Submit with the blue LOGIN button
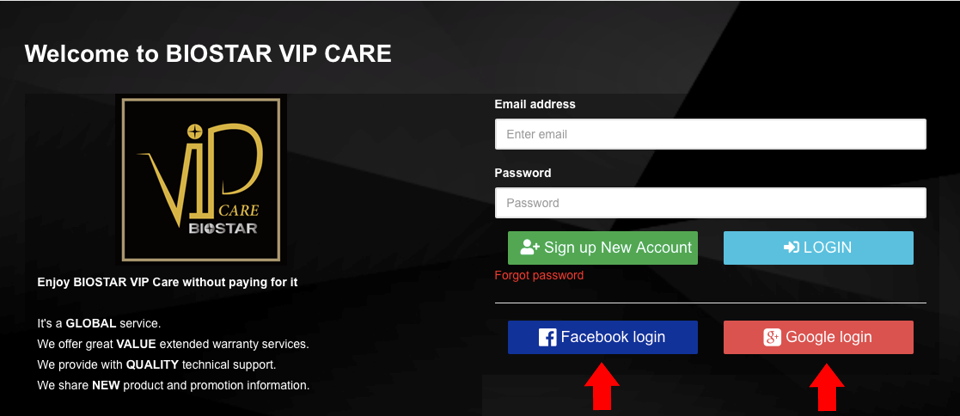 point(819,248)
